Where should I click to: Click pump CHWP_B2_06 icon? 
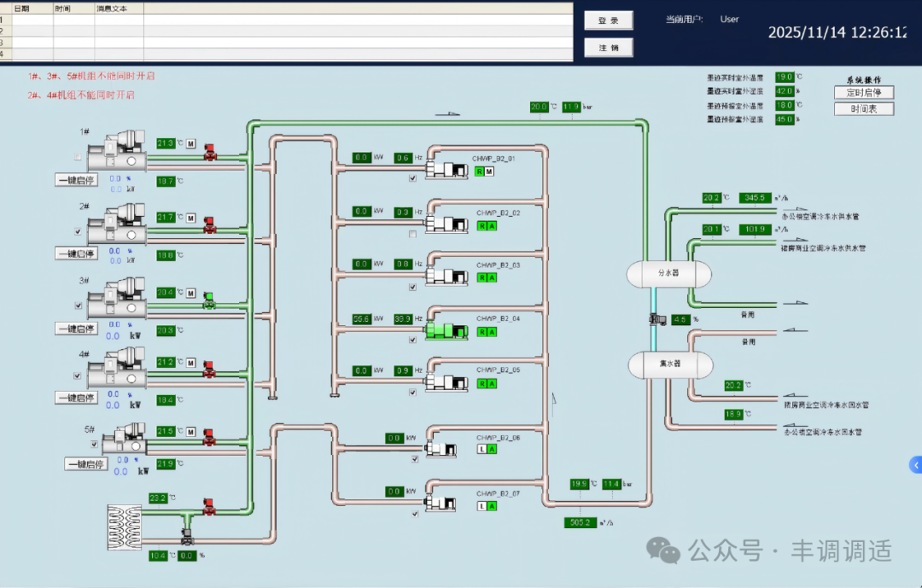441,449
